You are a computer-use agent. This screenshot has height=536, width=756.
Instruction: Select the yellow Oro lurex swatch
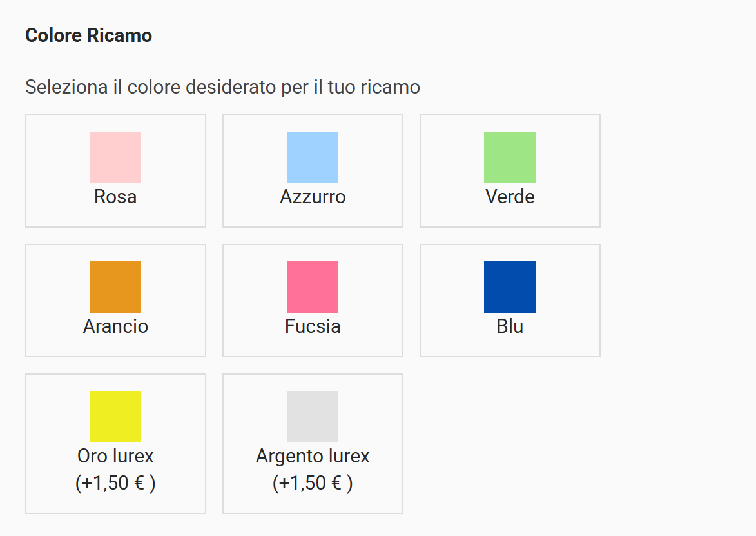[115, 417]
